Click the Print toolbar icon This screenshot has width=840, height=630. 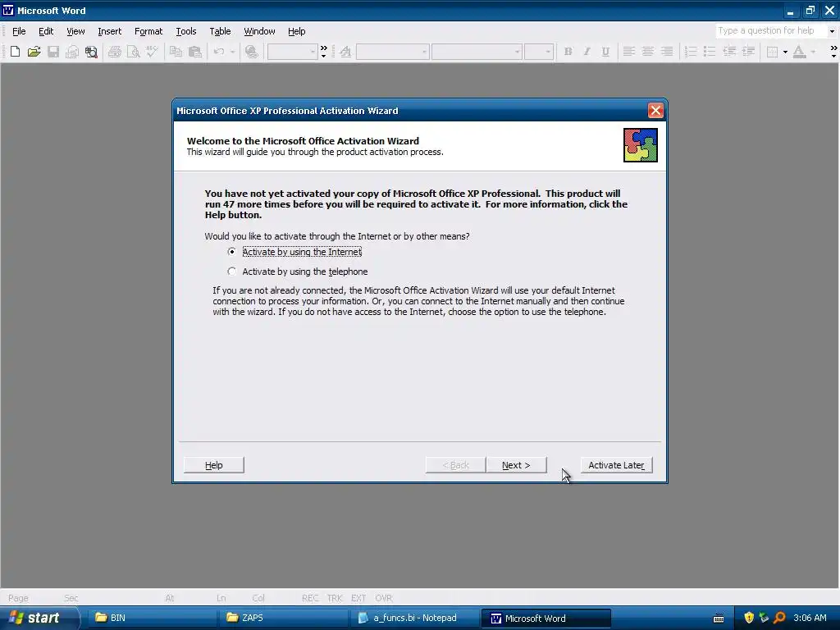(115, 52)
